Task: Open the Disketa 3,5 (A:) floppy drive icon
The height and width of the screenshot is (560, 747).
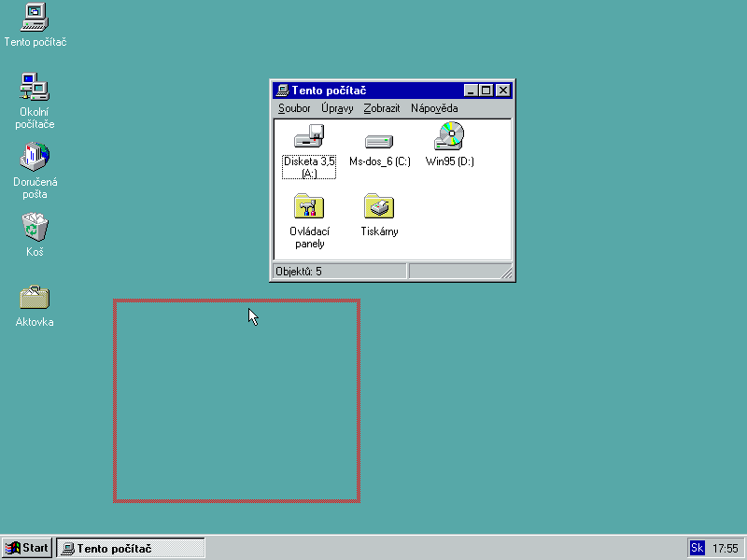Action: (x=308, y=138)
